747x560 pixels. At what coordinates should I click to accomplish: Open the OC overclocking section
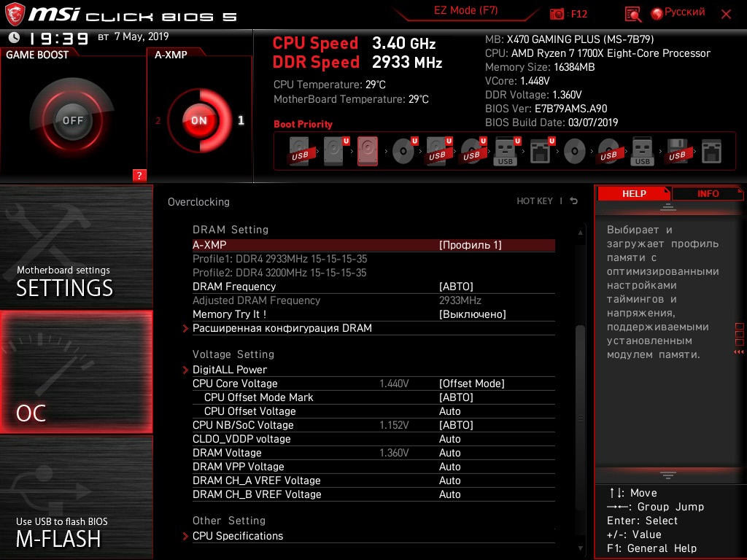point(76,372)
